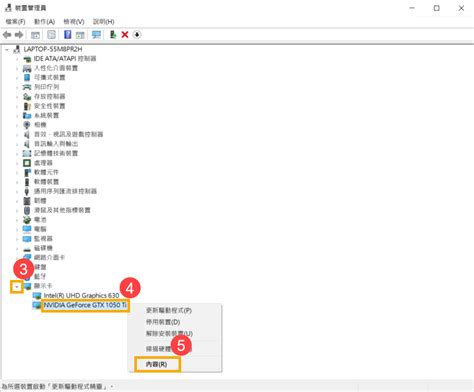
Task: Collapse the 顯示卡 display adapters category
Action: coord(17,286)
